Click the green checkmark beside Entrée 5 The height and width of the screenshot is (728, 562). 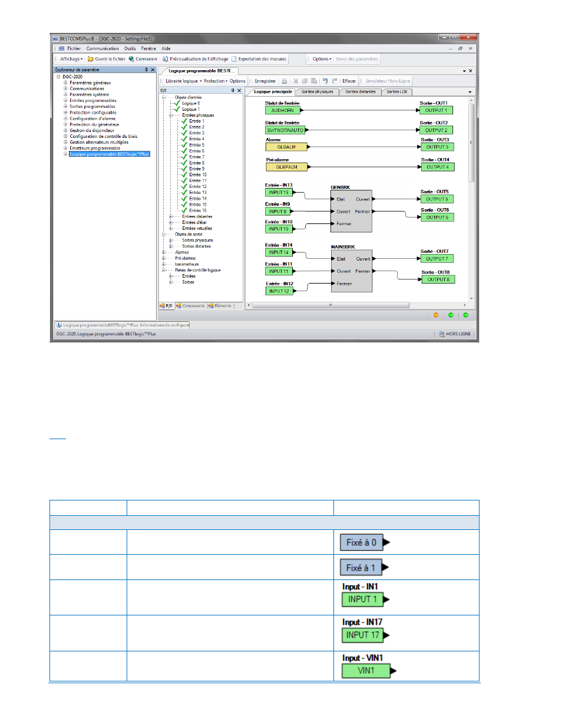[x=184, y=145]
